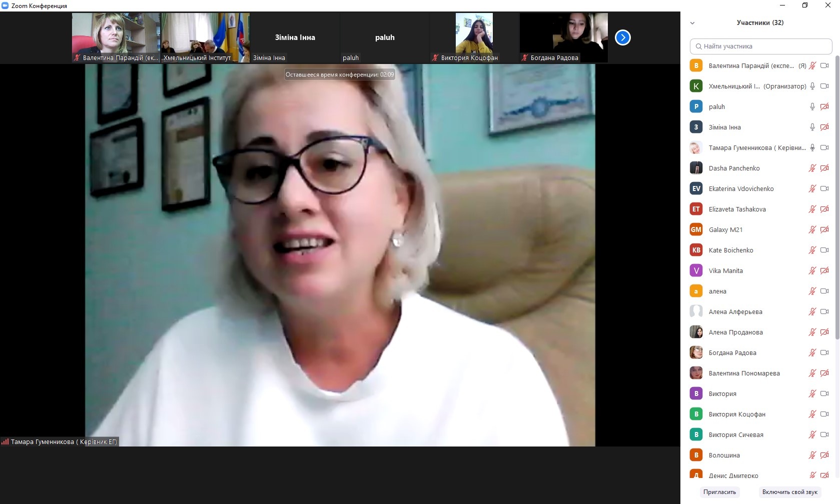Click Vika Manita participant name

pos(725,270)
